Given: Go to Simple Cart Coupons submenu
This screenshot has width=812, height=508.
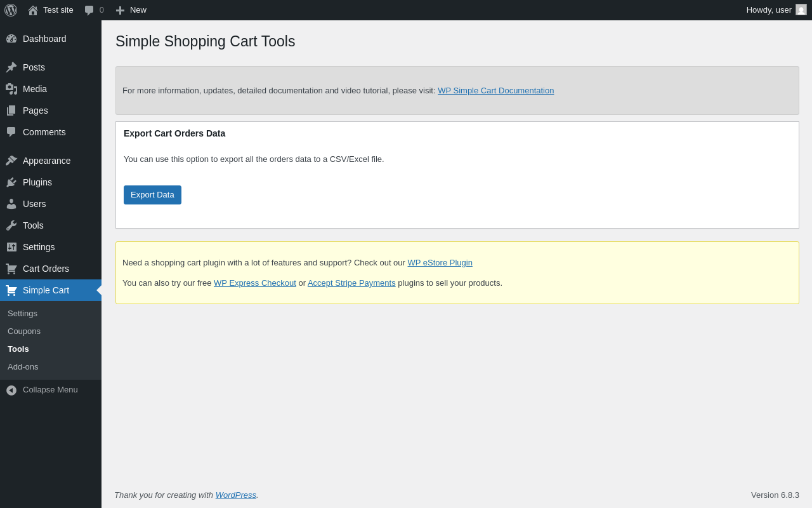Looking at the screenshot, I should [x=24, y=331].
